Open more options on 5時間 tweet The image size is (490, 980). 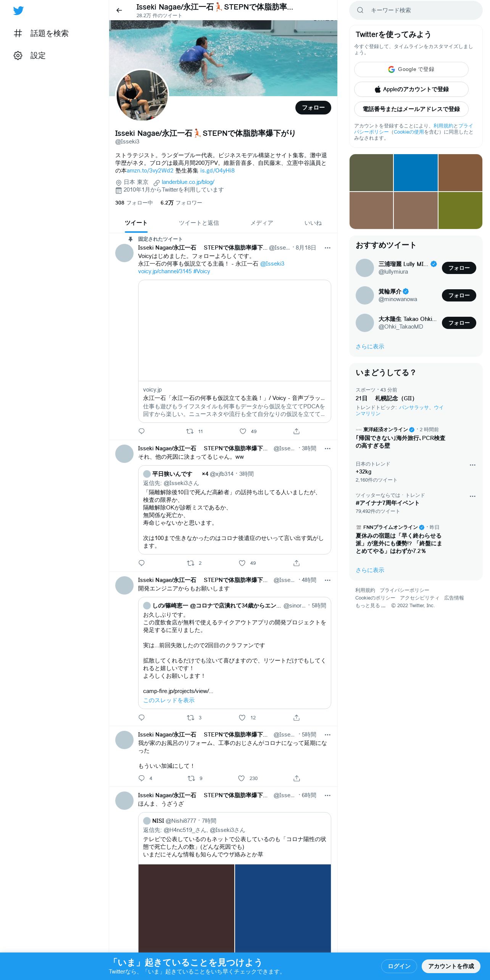coord(327,735)
